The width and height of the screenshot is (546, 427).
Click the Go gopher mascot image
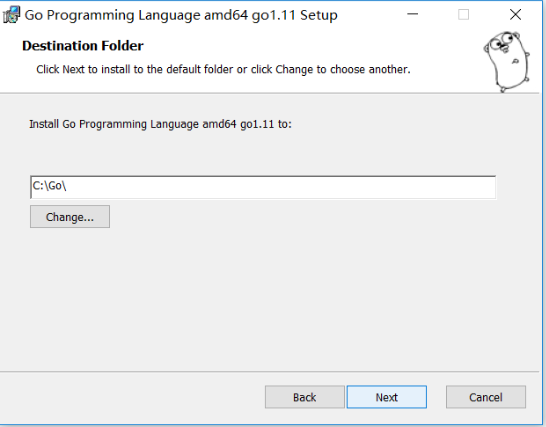click(507, 62)
